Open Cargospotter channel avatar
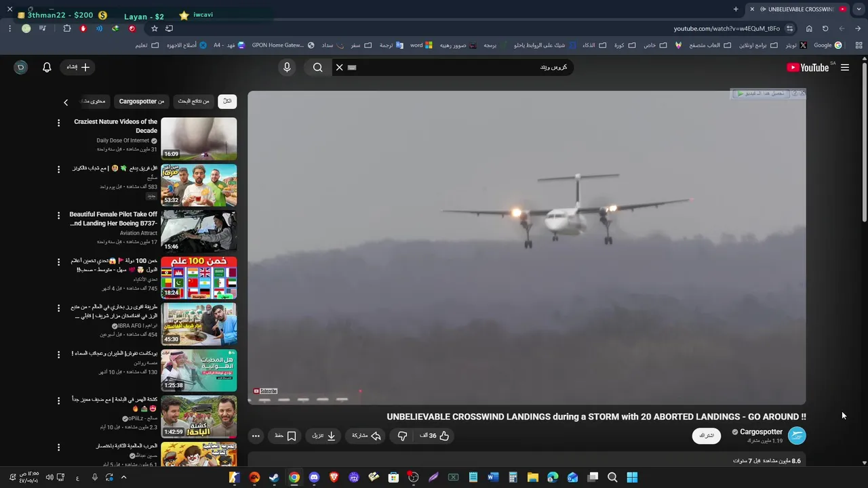Image resolution: width=868 pixels, height=488 pixels. 797,435
